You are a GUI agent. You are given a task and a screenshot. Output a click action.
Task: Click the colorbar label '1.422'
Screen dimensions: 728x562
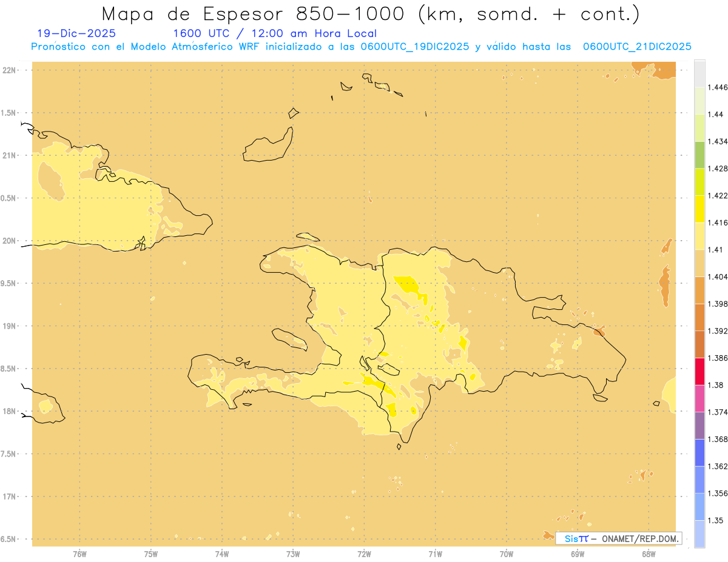click(x=717, y=195)
